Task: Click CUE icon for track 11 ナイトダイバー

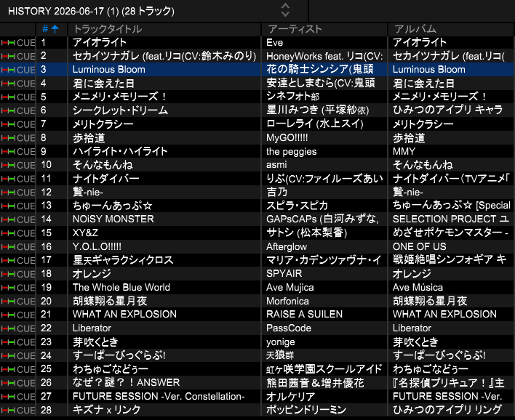Action: (17, 179)
